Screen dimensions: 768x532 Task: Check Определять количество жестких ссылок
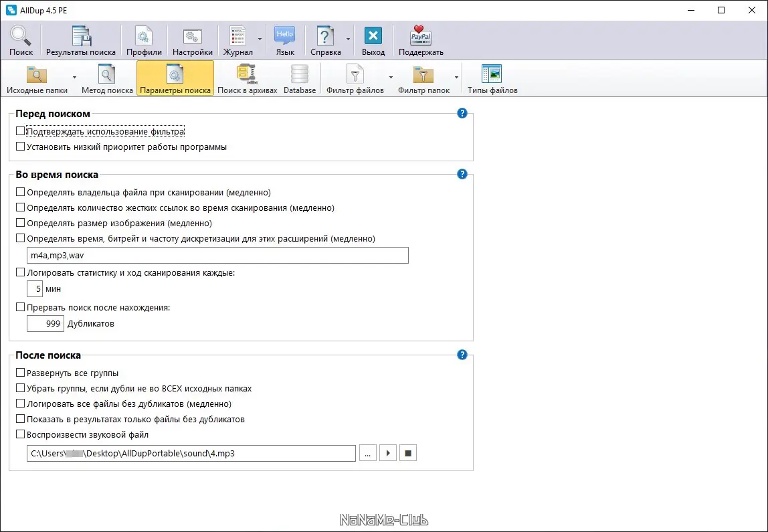[x=20, y=207]
